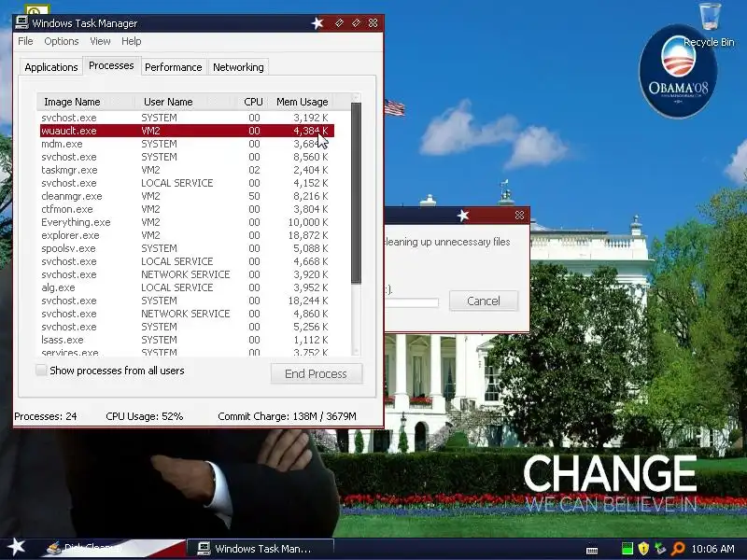Open the View menu

(x=100, y=41)
